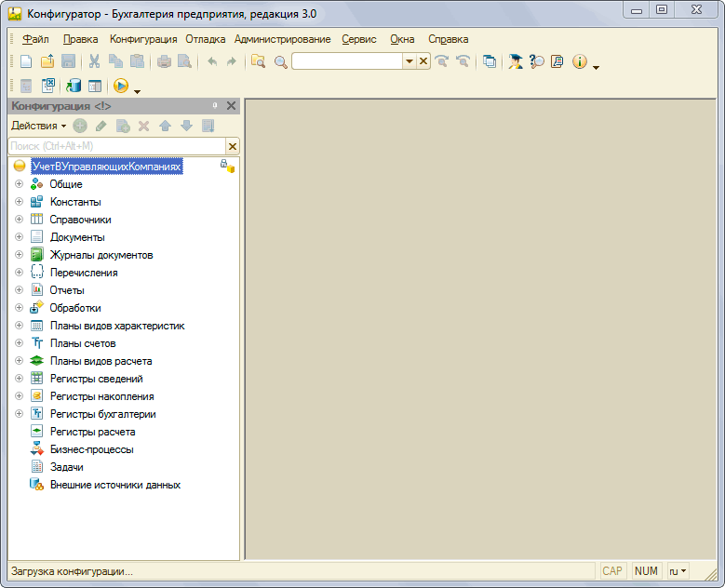Expand the Справочники tree node
Screen dimensions: 725x588
click(19, 220)
